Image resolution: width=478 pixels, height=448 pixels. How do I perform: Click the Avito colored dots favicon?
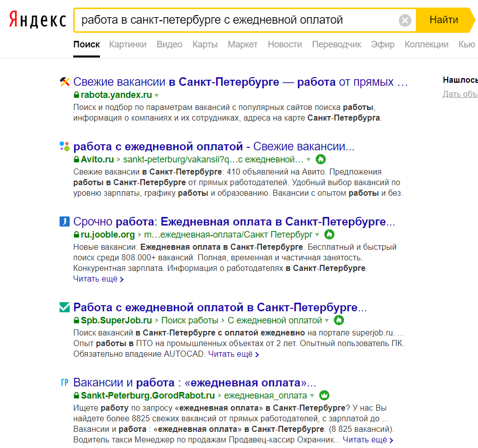coord(64,146)
